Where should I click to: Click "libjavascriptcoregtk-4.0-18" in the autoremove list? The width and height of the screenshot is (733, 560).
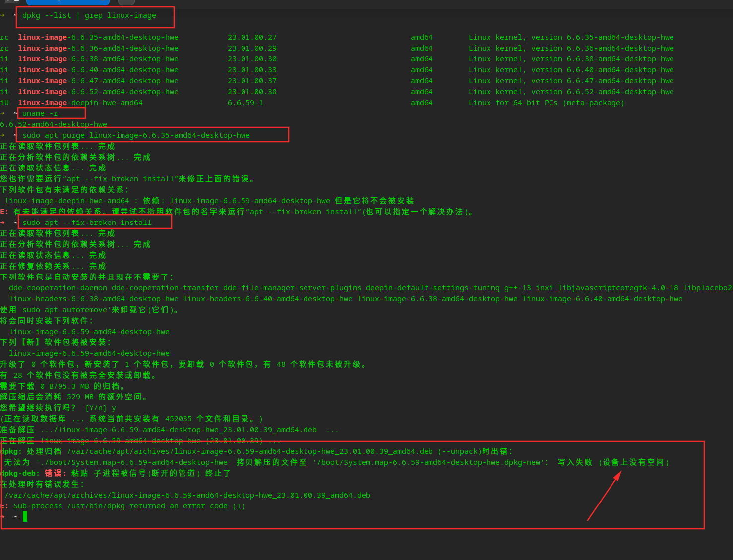tap(618, 288)
